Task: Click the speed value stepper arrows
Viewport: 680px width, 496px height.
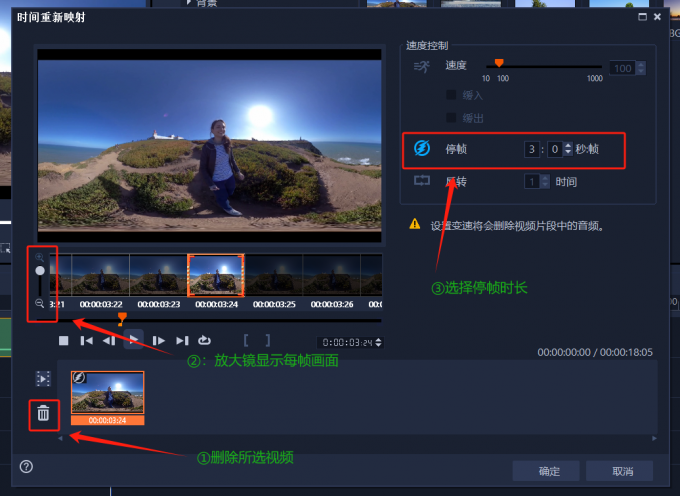Action: pos(641,68)
